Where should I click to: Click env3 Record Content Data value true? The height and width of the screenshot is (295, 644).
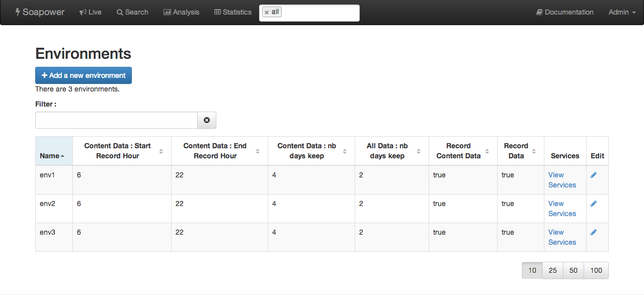coord(439,232)
